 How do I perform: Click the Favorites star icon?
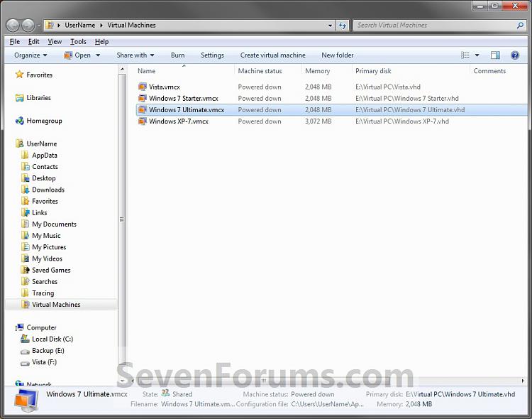(x=19, y=75)
